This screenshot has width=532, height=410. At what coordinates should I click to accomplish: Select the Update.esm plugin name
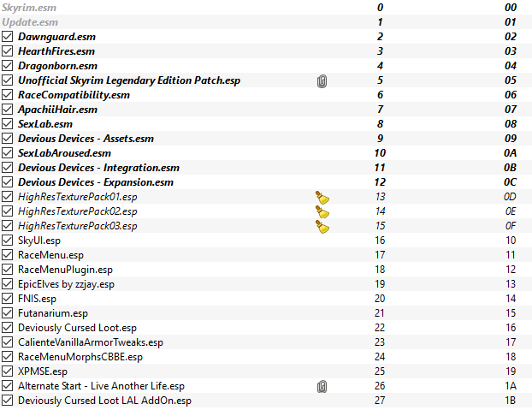[x=30, y=22]
